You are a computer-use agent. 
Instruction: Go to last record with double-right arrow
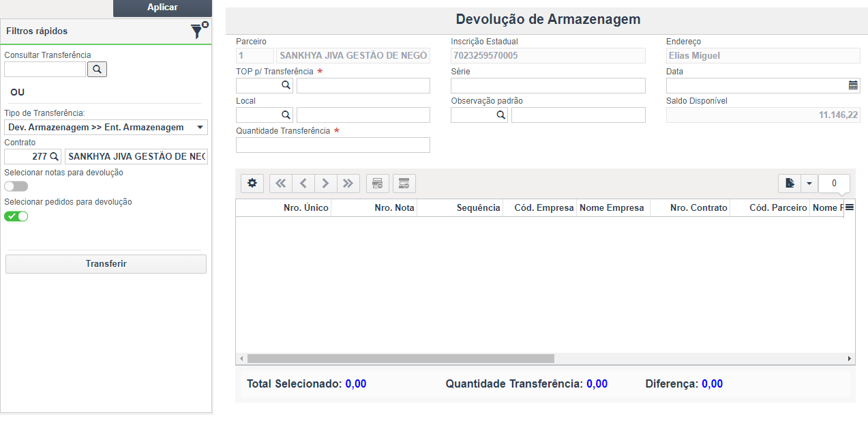(x=348, y=183)
